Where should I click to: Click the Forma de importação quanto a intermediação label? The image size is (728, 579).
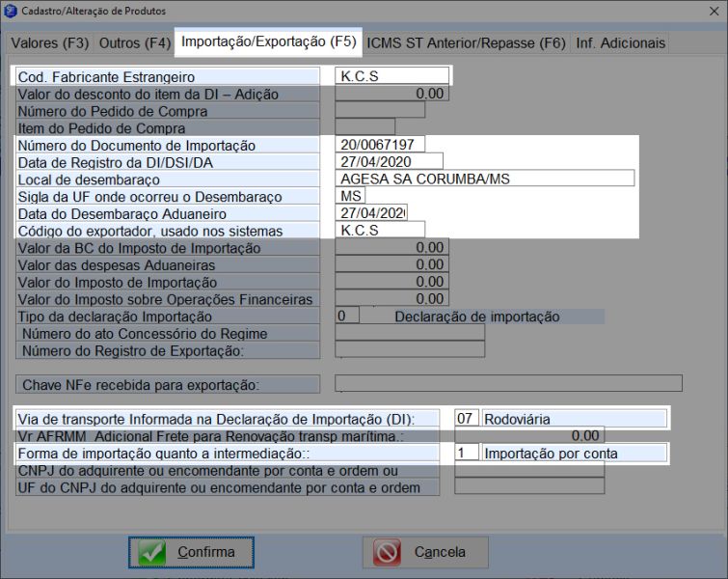[163, 454]
